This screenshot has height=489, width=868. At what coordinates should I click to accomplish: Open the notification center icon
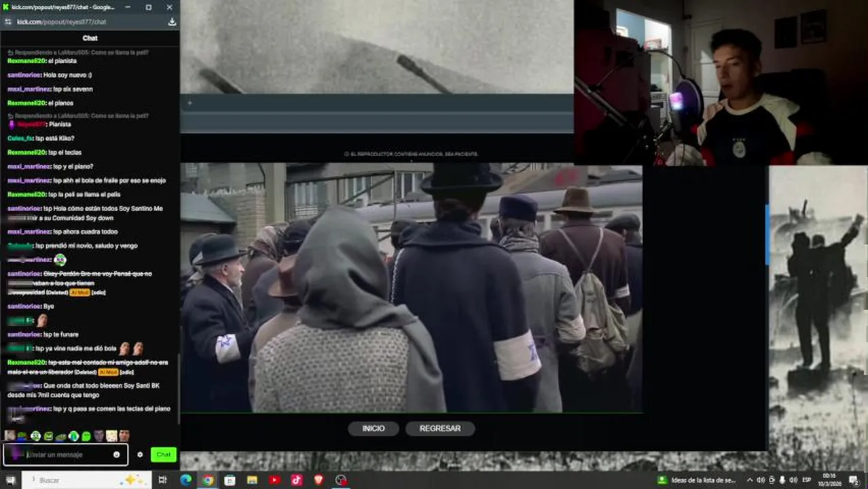click(x=854, y=480)
